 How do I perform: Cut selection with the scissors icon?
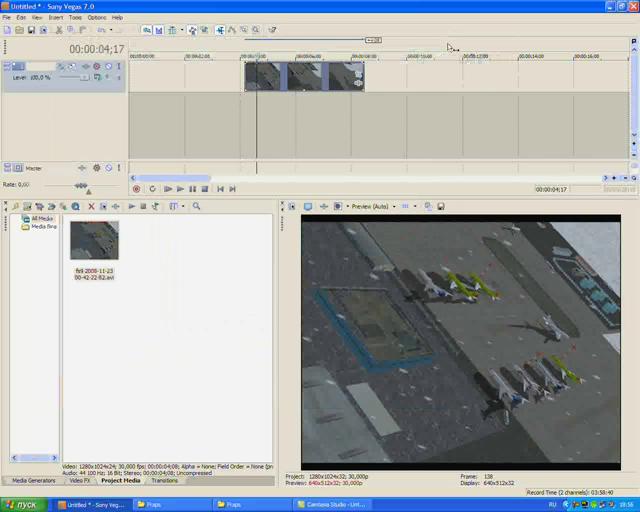coord(59,30)
